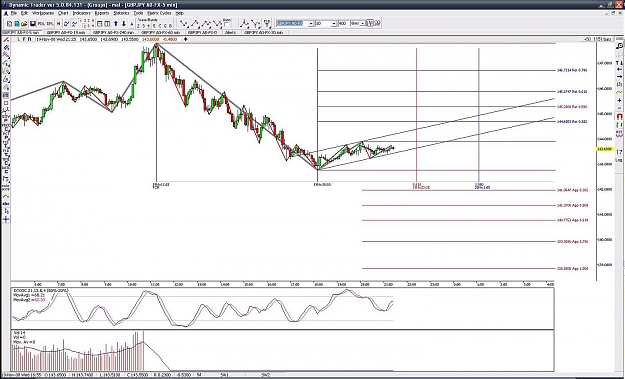Open the Matrix Cycles menu
Screen dimensions: 625x379
[159, 13]
